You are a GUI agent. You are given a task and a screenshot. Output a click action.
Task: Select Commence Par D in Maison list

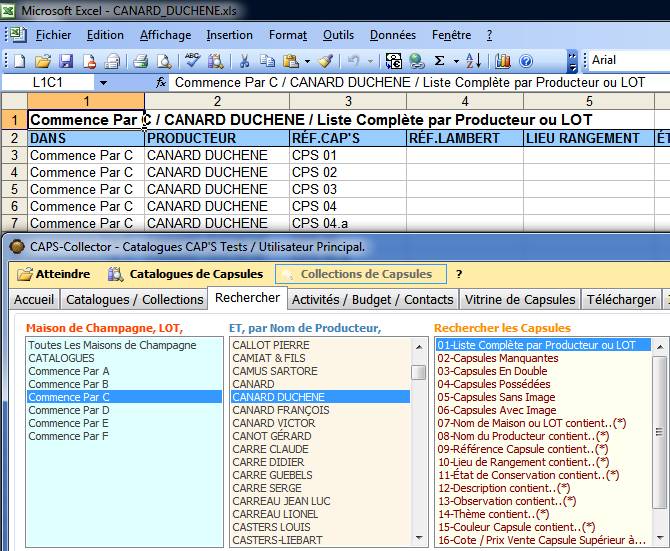(x=124, y=410)
